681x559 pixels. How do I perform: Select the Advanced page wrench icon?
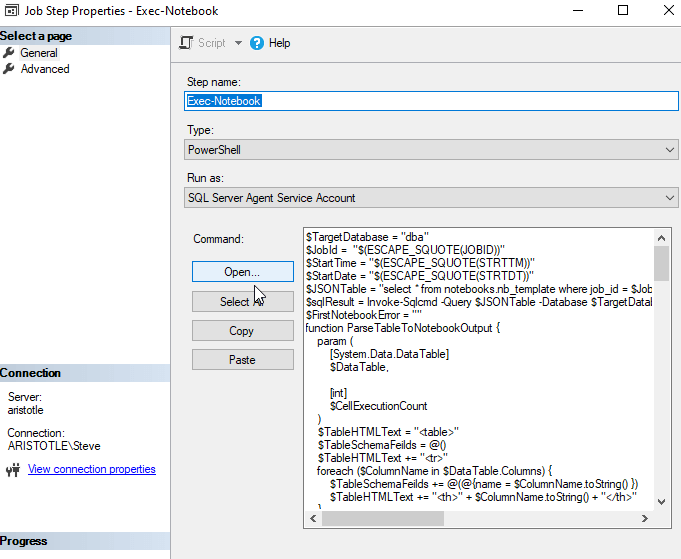point(9,69)
